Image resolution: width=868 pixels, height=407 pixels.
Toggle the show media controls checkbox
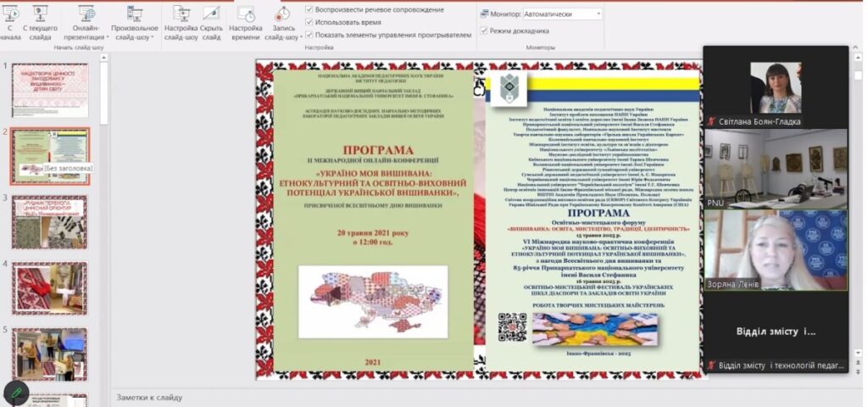[x=309, y=35]
